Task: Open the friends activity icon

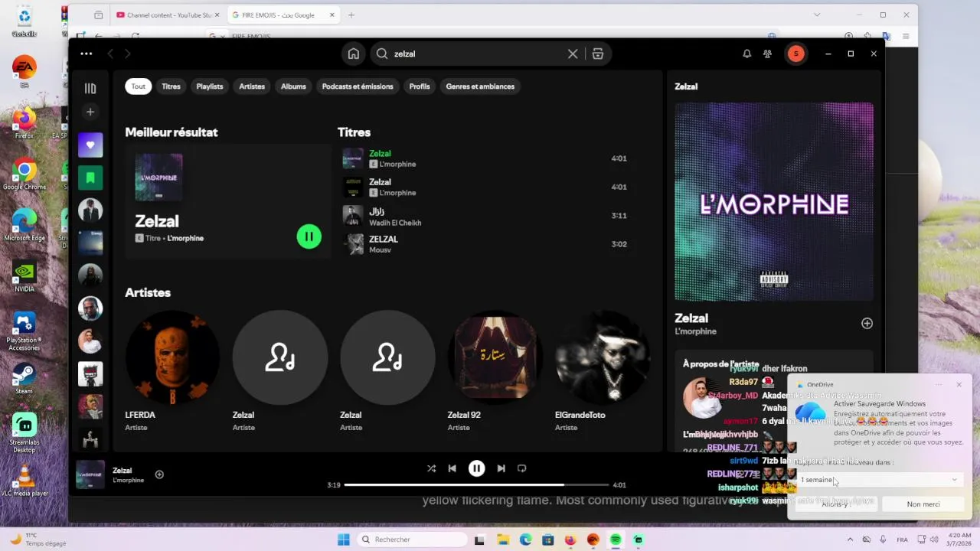Action: (767, 54)
